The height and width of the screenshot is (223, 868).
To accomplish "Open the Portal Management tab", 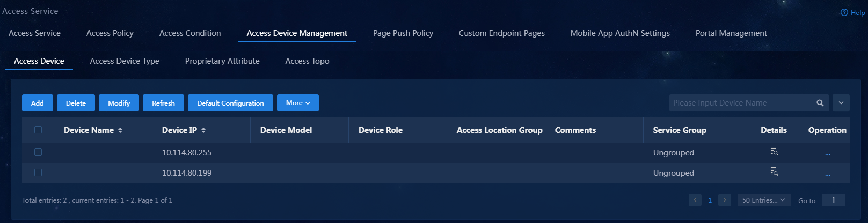I will tap(731, 33).
